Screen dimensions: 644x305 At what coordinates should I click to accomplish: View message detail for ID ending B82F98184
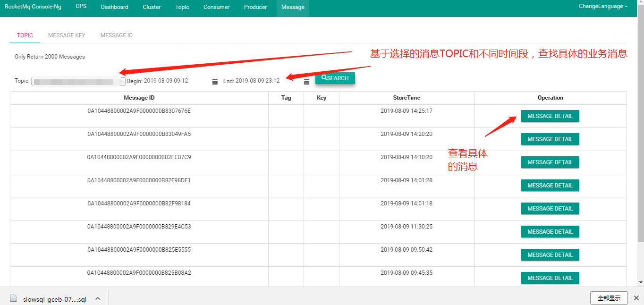click(x=550, y=209)
